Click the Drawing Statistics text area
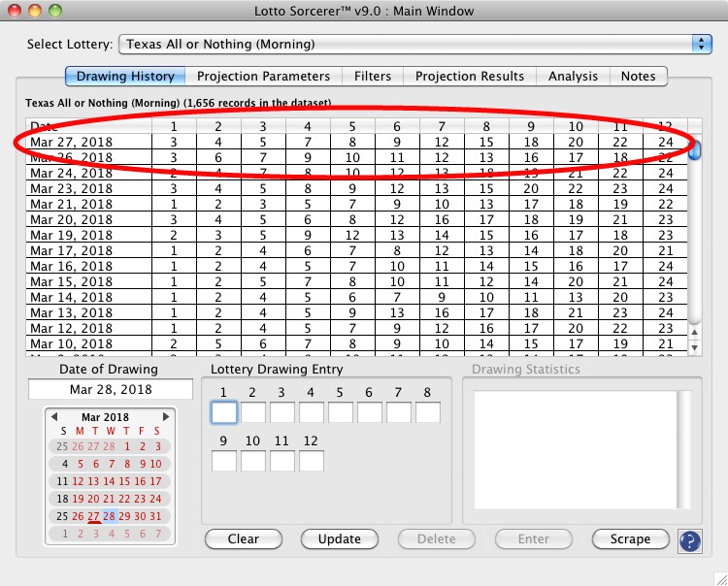 coord(576,449)
